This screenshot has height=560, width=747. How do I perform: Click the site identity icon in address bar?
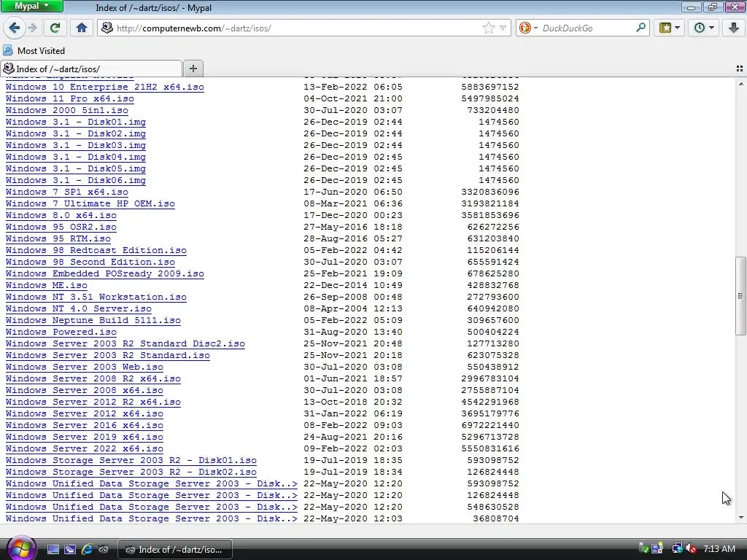[107, 28]
